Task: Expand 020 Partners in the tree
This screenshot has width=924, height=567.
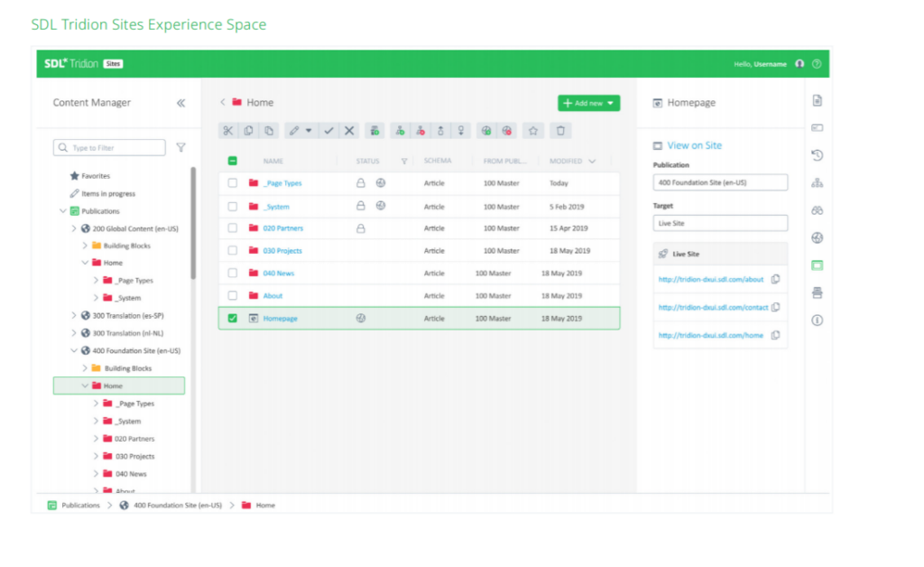Action: [x=96, y=439]
